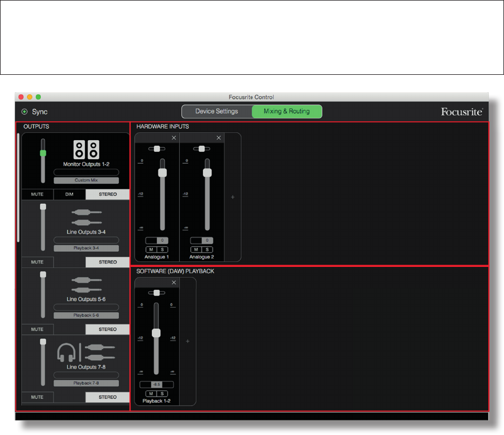The height and width of the screenshot is (435, 504).
Task: Click the SOFTWARE (DAW) PLAYBACK heading
Action: click(x=175, y=271)
